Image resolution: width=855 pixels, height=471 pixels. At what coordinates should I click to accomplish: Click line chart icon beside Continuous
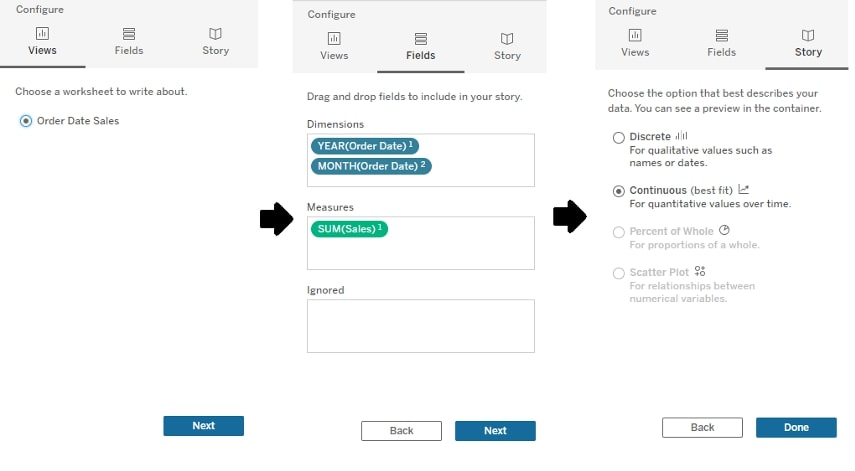coord(744,189)
